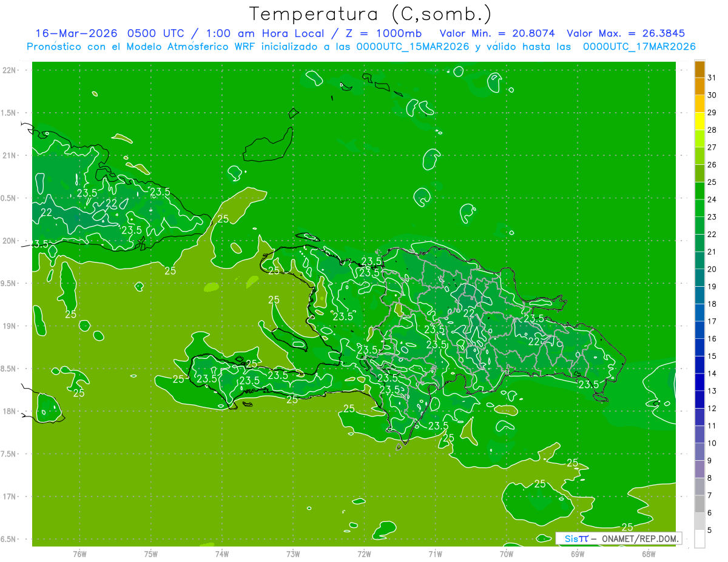
Task: Click the legend value "18" on color scale
Action: tap(712, 304)
